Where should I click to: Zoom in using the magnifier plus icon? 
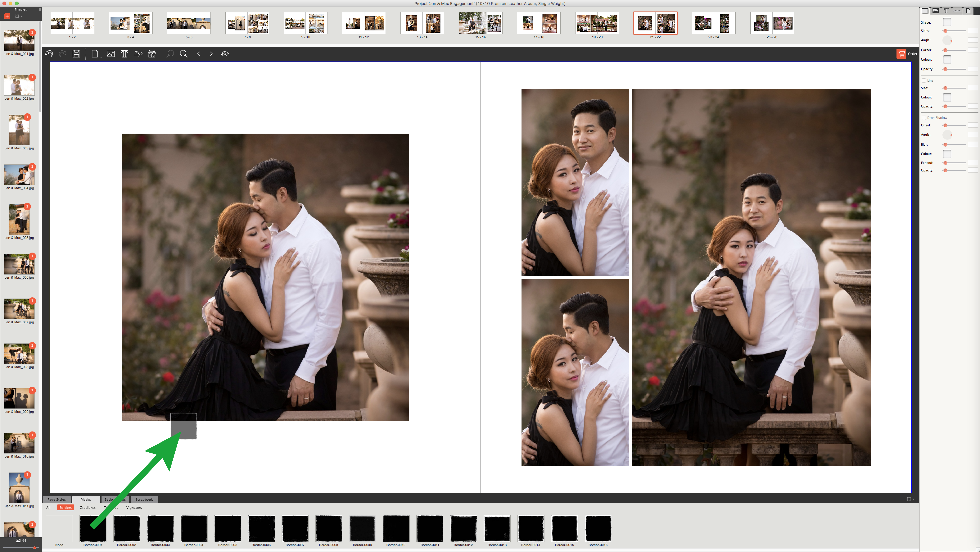click(184, 54)
